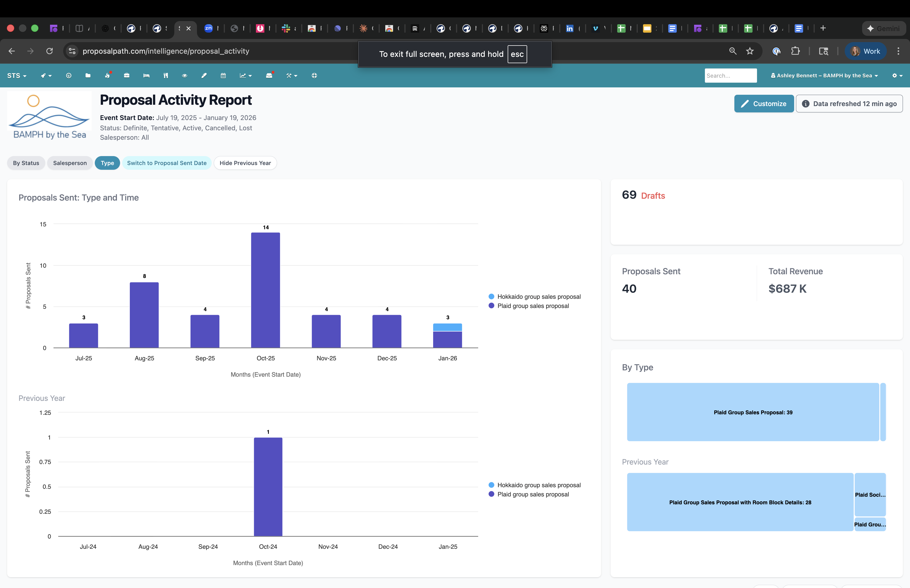
Task: Click the Customize button
Action: 764,104
